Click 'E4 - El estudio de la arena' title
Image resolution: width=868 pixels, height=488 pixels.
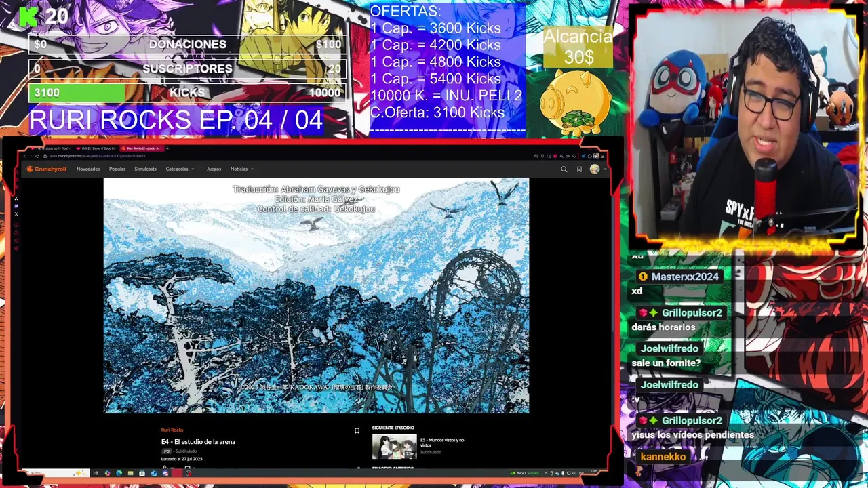tap(198, 442)
